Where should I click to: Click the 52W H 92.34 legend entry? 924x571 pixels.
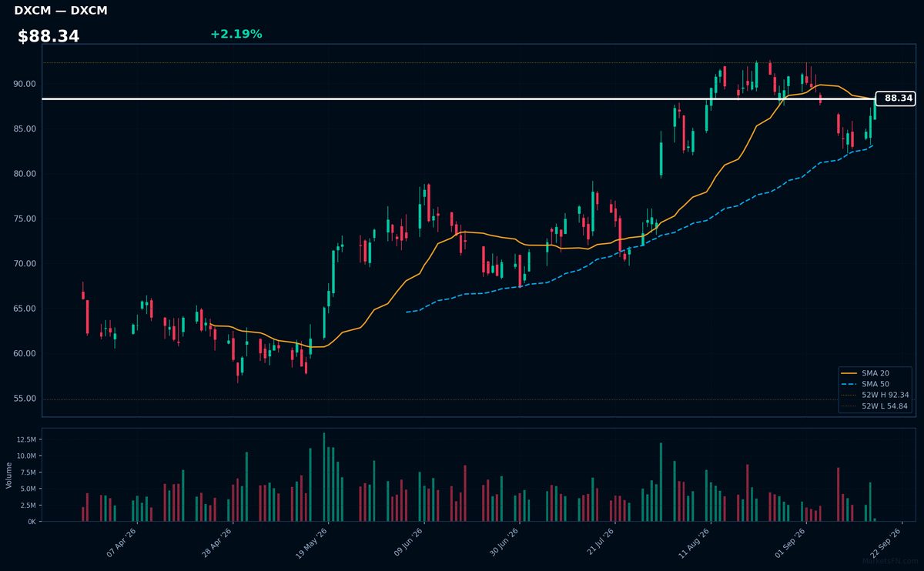(x=876, y=395)
